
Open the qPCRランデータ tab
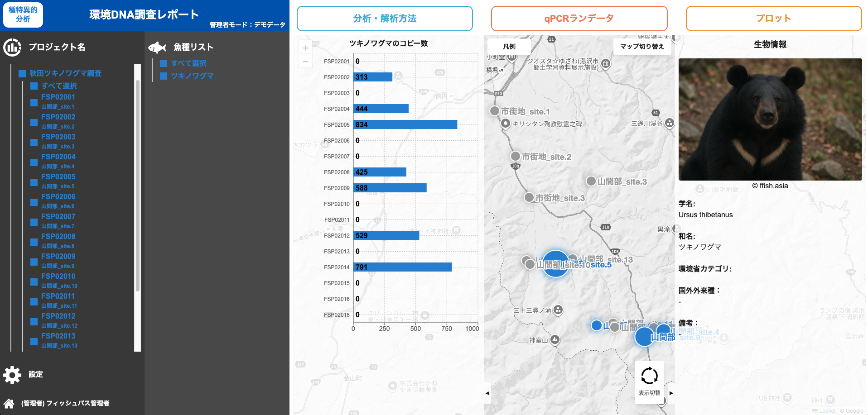coord(579,19)
